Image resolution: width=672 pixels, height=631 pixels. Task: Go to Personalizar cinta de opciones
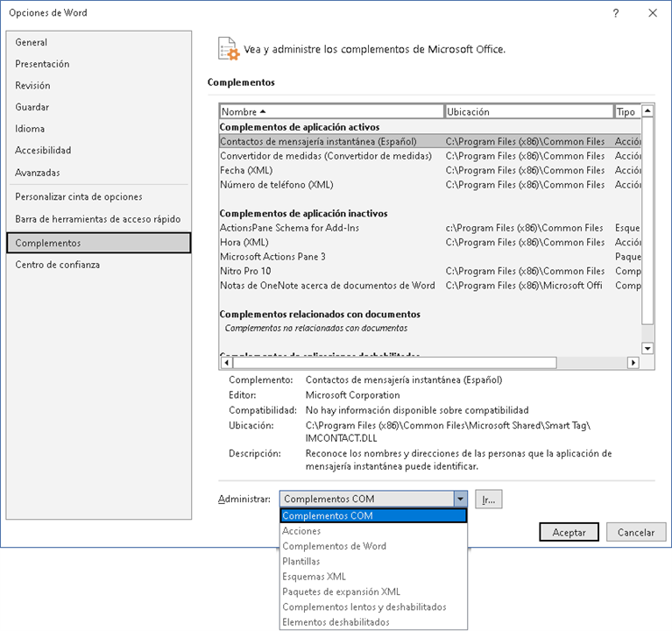pyautogui.click(x=79, y=197)
